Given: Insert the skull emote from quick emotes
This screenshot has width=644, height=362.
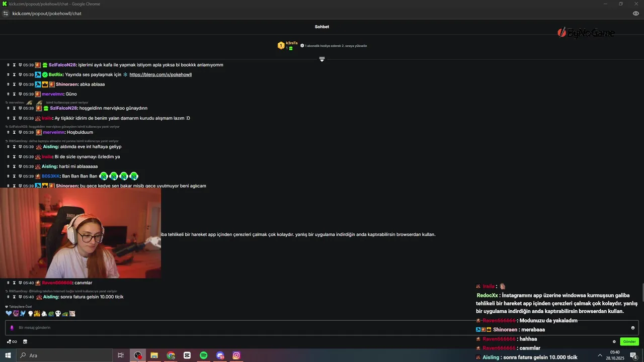Looking at the screenshot, I should pyautogui.click(x=58, y=313).
